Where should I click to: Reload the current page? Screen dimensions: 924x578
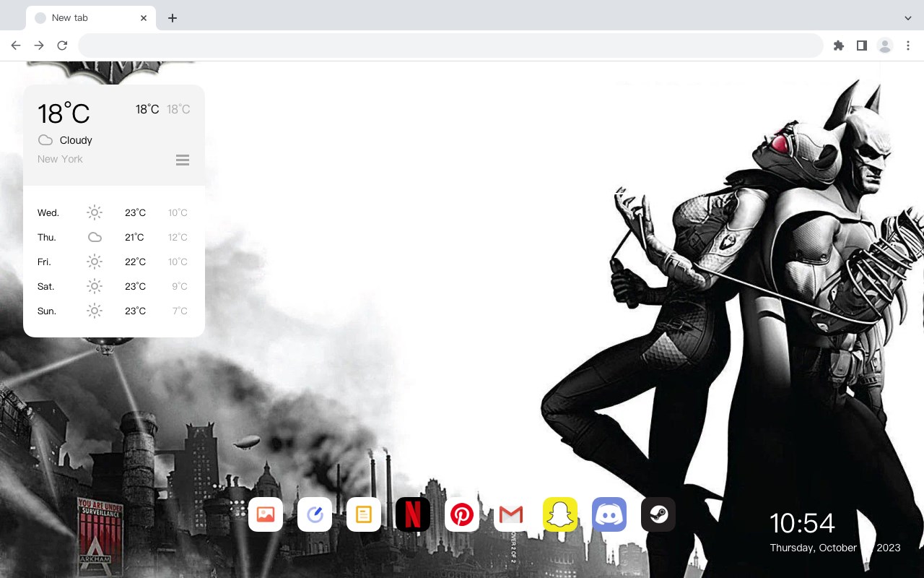tap(62, 46)
